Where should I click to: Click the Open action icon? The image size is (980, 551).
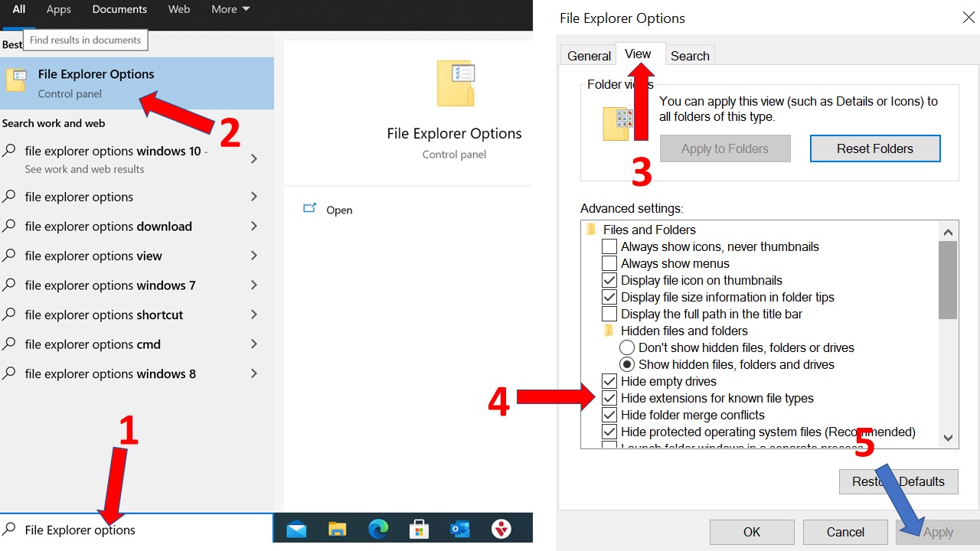click(x=309, y=208)
